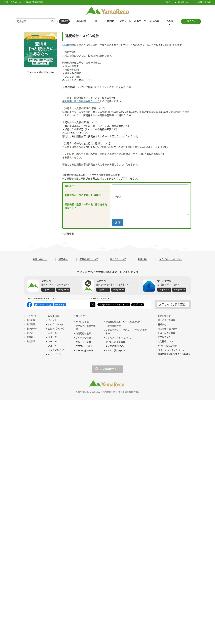The image size is (215, 644).
Task: Open 権利侵害に関する削除依頼フォーム link
Action: (81, 101)
